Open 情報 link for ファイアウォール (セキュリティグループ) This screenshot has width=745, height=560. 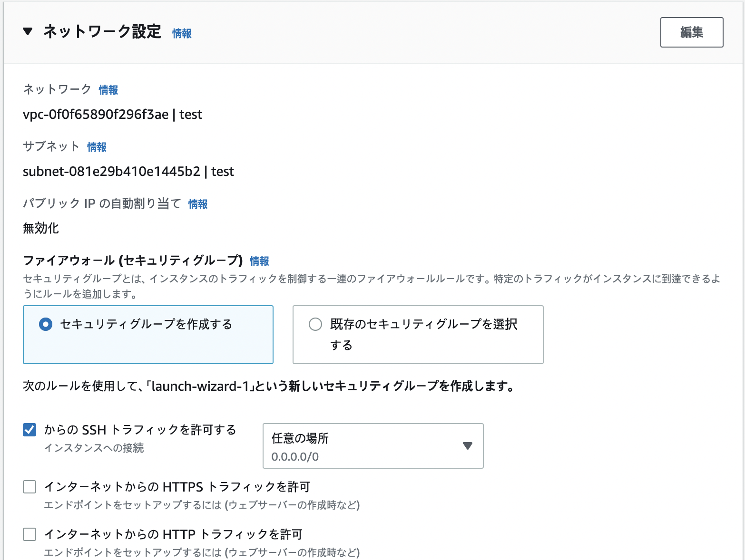[260, 261]
